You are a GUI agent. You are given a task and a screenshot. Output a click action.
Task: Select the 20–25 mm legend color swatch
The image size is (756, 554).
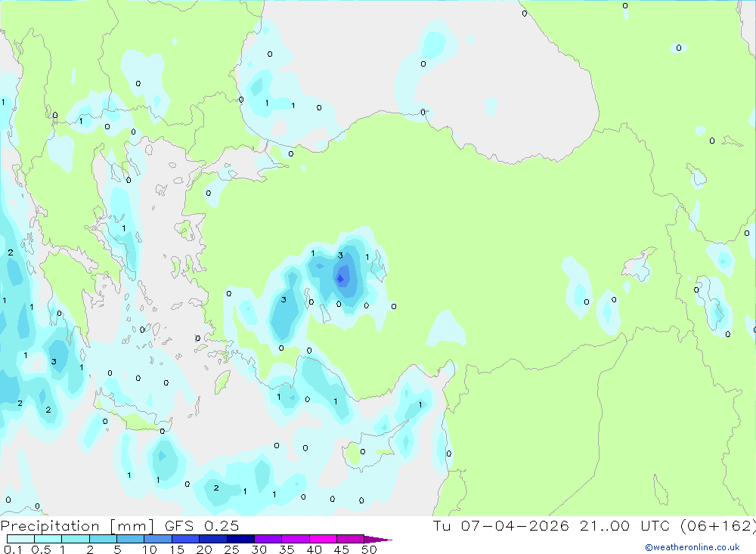tap(213, 539)
